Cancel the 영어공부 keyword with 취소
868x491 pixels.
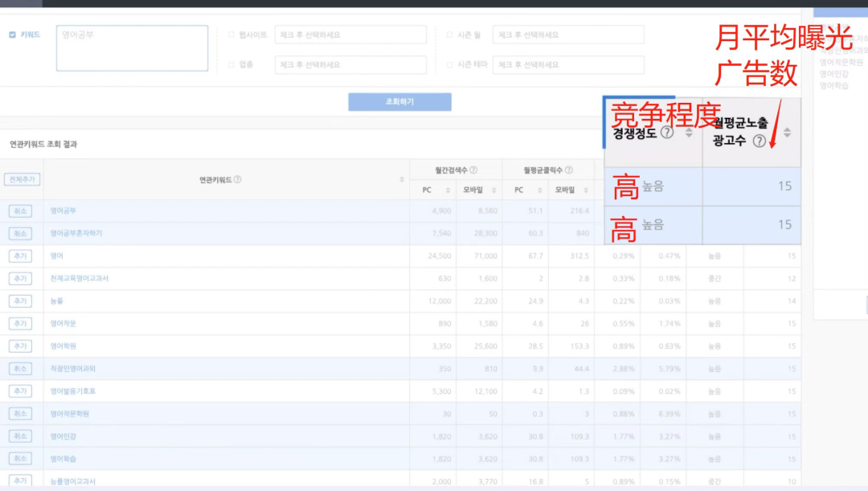coord(20,211)
